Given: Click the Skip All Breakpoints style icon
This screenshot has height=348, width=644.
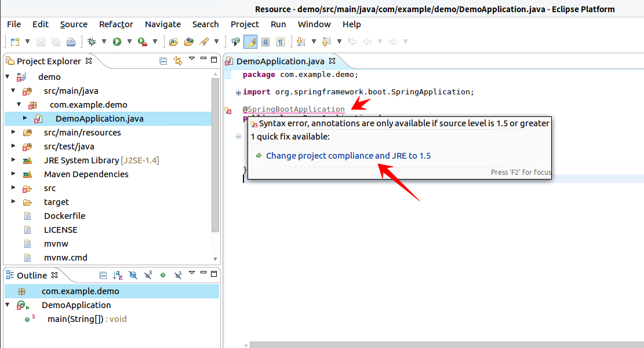Looking at the screenshot, I should [235, 42].
